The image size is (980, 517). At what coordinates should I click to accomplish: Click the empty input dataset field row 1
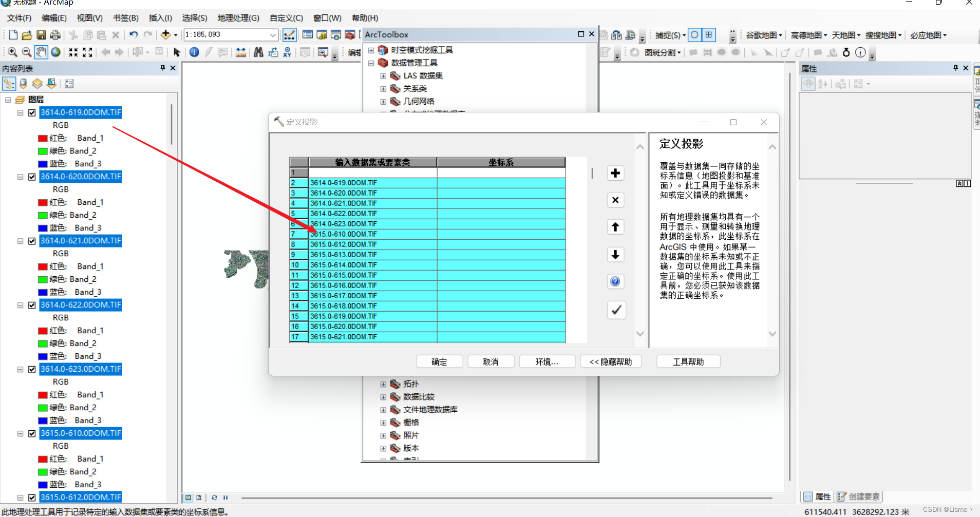coord(372,173)
